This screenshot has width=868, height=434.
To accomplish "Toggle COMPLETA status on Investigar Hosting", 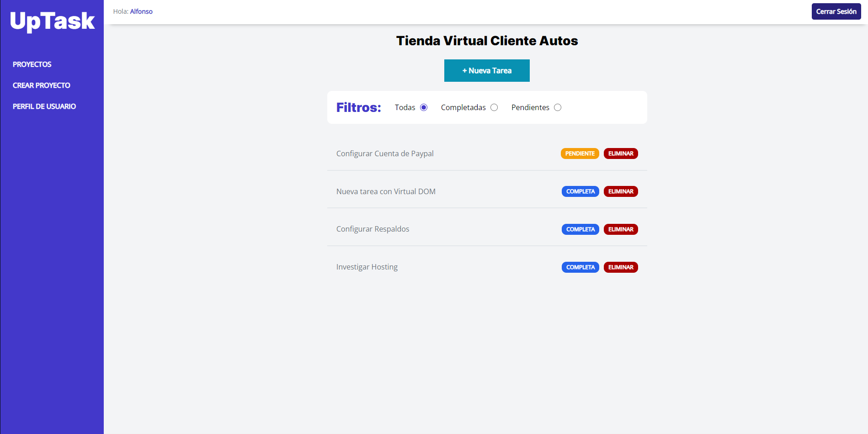I will click(x=580, y=267).
